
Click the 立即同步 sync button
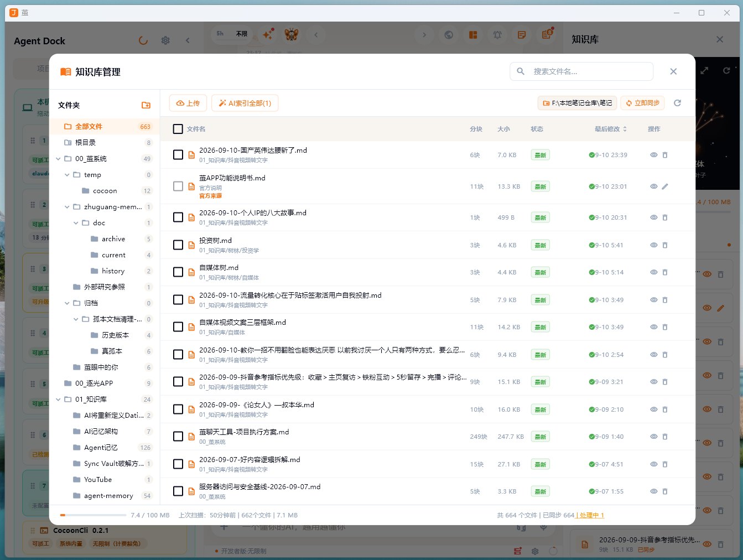point(643,103)
